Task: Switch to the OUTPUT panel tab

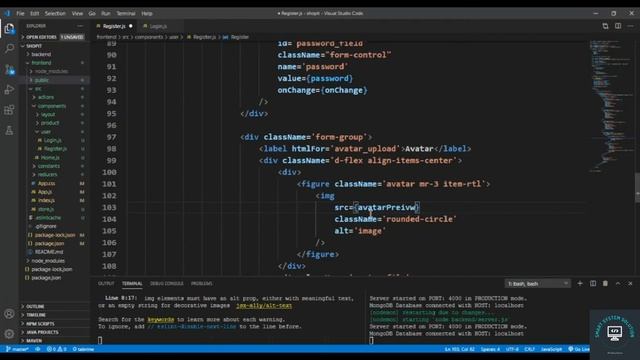Action: [106, 283]
